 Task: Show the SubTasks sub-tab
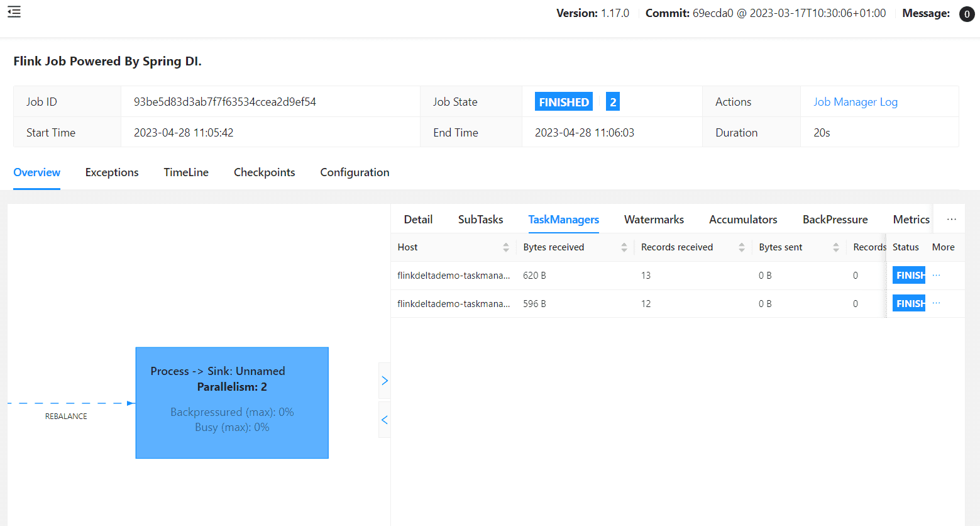(x=481, y=220)
